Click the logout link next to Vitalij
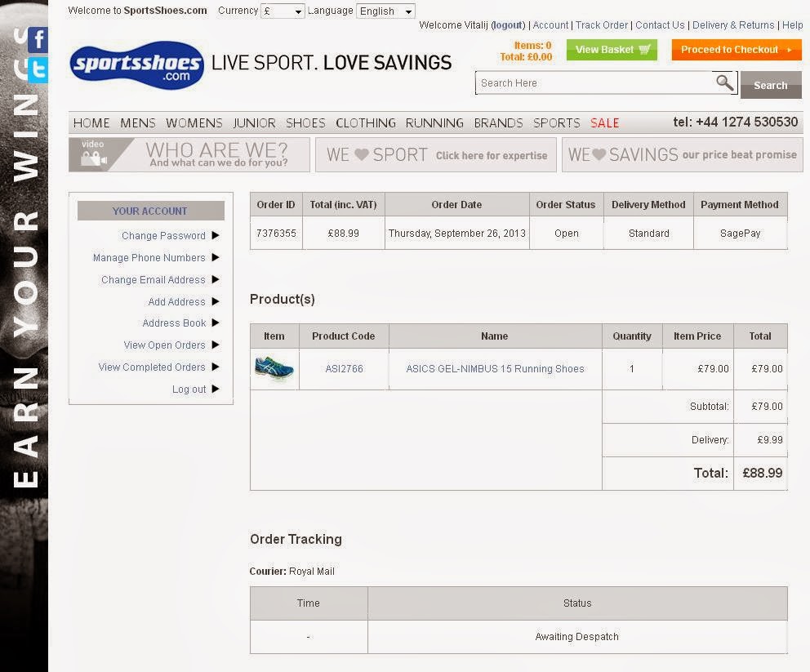Screen dimensions: 810x672 [508, 24]
